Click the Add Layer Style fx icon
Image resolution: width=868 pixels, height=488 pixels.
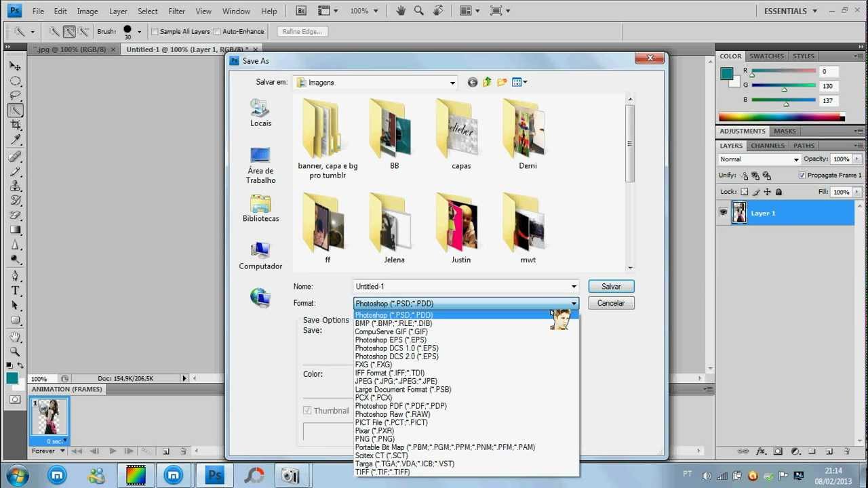(761, 451)
